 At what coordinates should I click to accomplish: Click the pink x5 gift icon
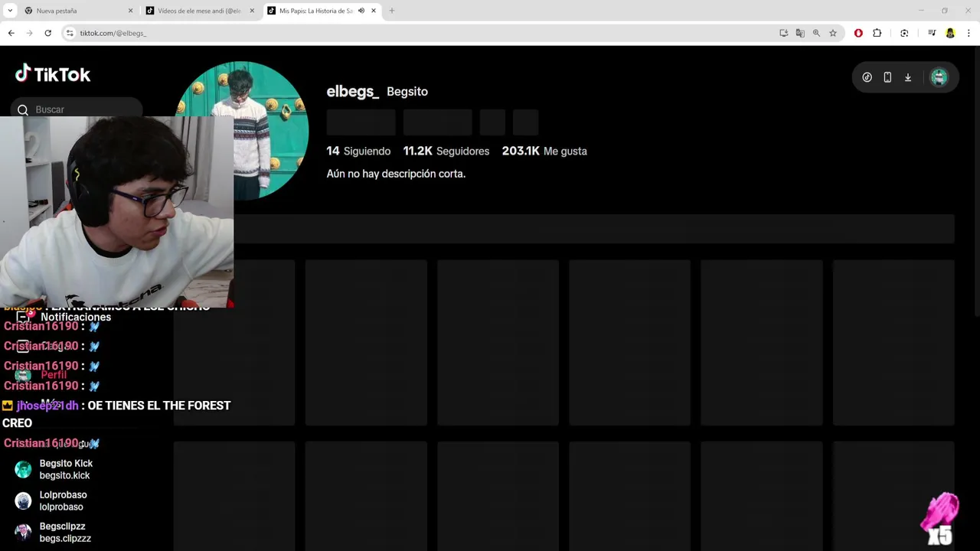[940, 519]
